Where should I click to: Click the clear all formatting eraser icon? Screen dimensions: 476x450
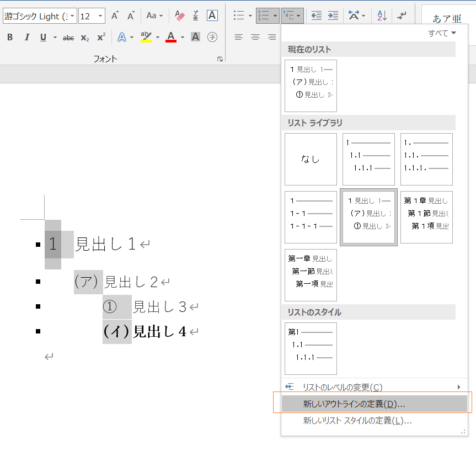click(x=179, y=16)
